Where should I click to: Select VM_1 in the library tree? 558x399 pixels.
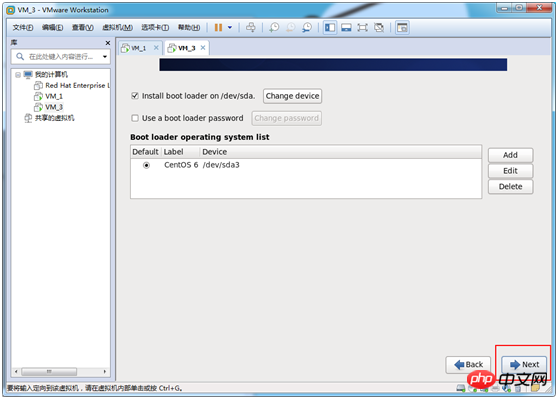pos(54,96)
